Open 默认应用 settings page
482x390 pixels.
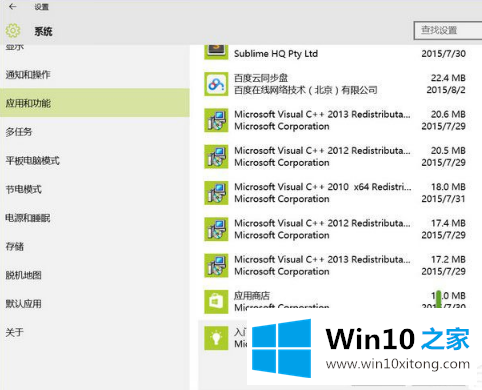coord(23,304)
